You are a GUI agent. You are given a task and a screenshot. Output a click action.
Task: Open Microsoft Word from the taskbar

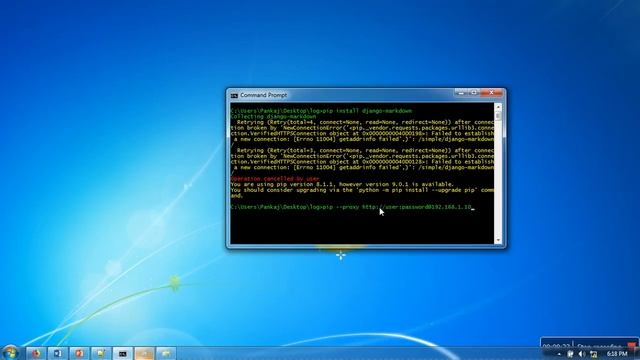click(x=58, y=353)
